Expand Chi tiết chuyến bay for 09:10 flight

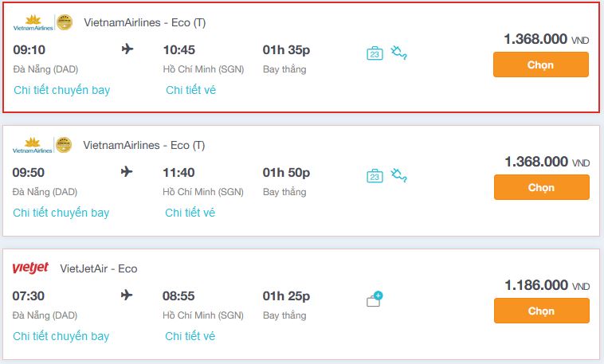point(62,90)
